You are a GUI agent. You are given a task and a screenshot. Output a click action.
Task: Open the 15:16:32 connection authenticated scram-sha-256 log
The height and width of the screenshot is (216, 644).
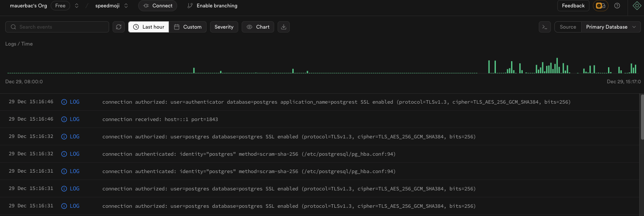coord(320,154)
